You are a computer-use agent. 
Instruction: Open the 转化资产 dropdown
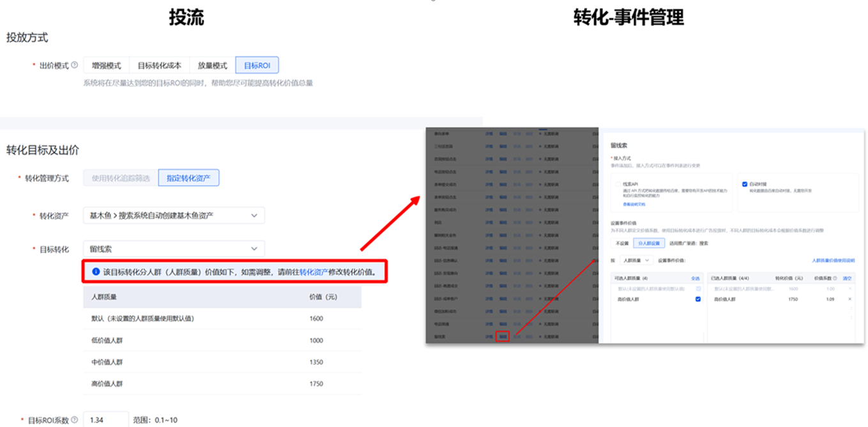click(174, 215)
